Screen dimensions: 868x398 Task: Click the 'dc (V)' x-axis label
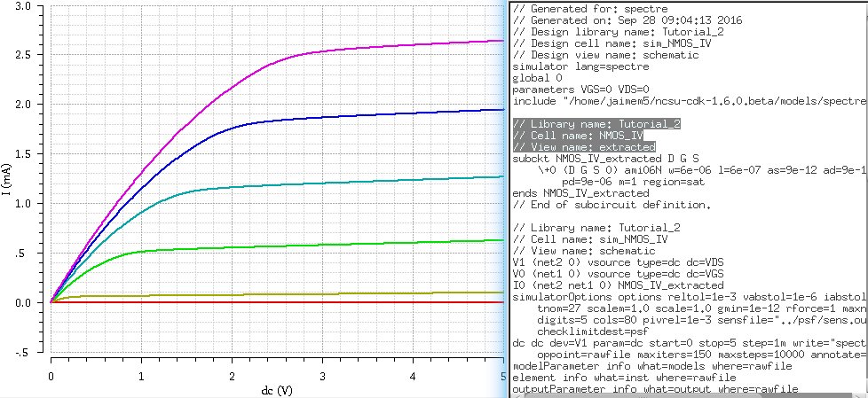pos(277,390)
